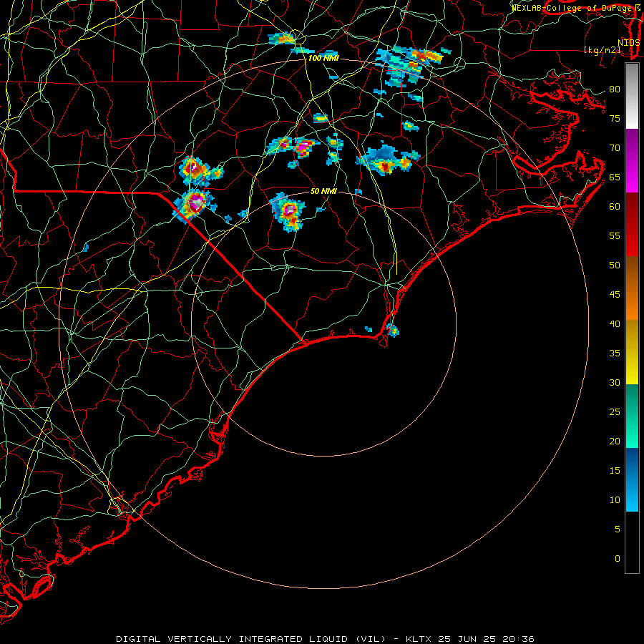The image size is (644, 644).
Task: Click the 25 value on the color scale
Action: coord(615,411)
